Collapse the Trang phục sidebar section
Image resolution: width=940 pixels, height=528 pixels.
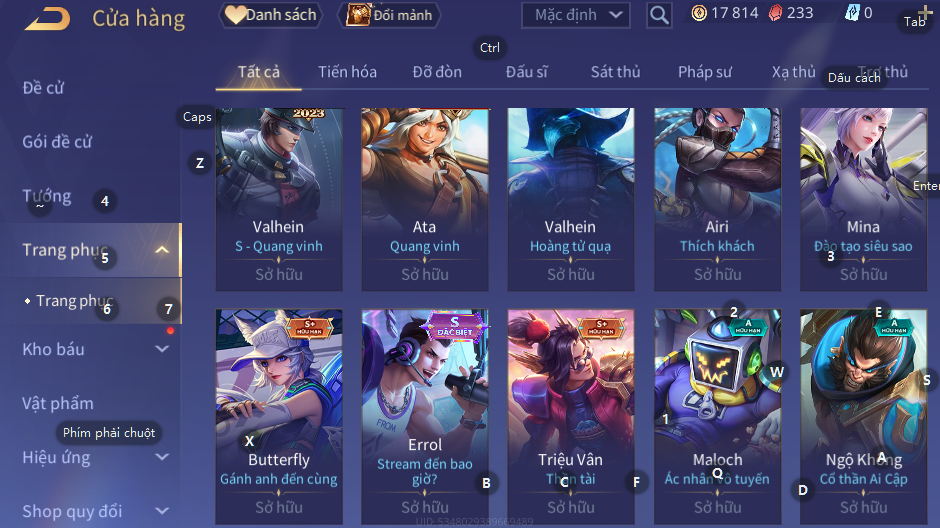(x=162, y=250)
